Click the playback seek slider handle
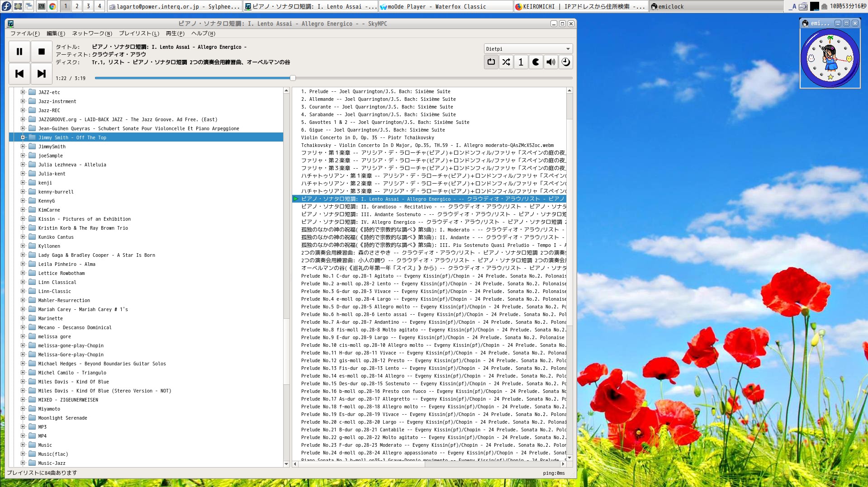868x487 pixels. click(x=293, y=78)
